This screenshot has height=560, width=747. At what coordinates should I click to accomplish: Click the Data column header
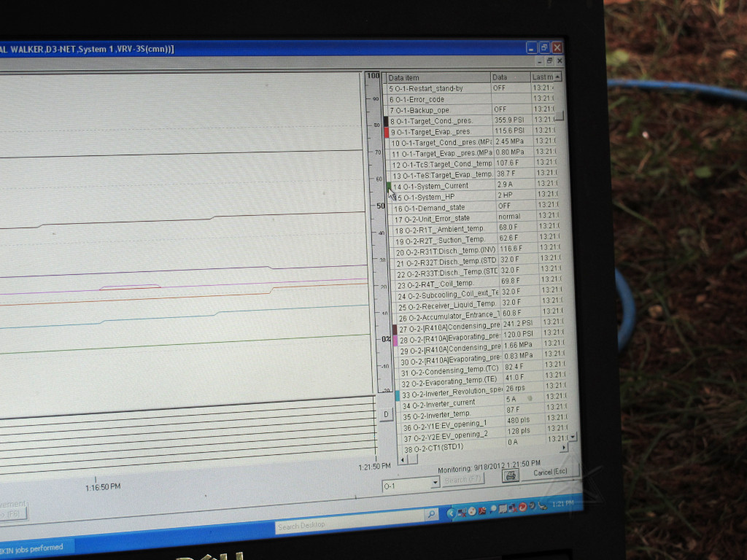[x=509, y=77]
